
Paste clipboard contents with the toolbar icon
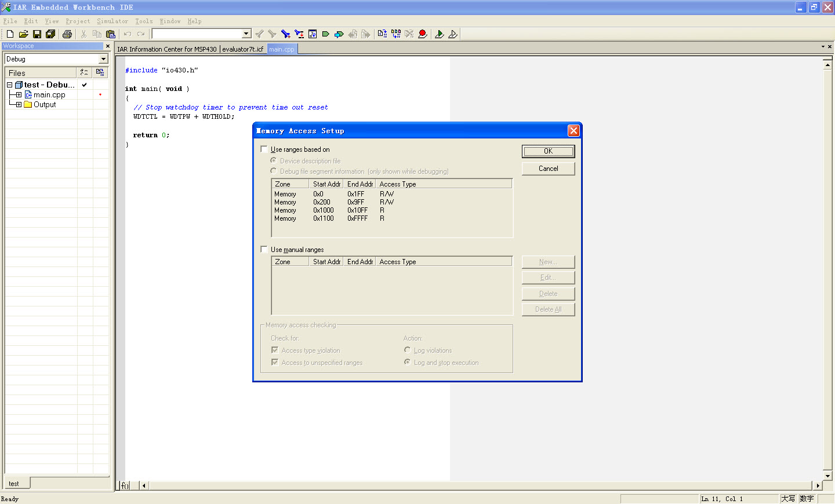click(x=111, y=34)
